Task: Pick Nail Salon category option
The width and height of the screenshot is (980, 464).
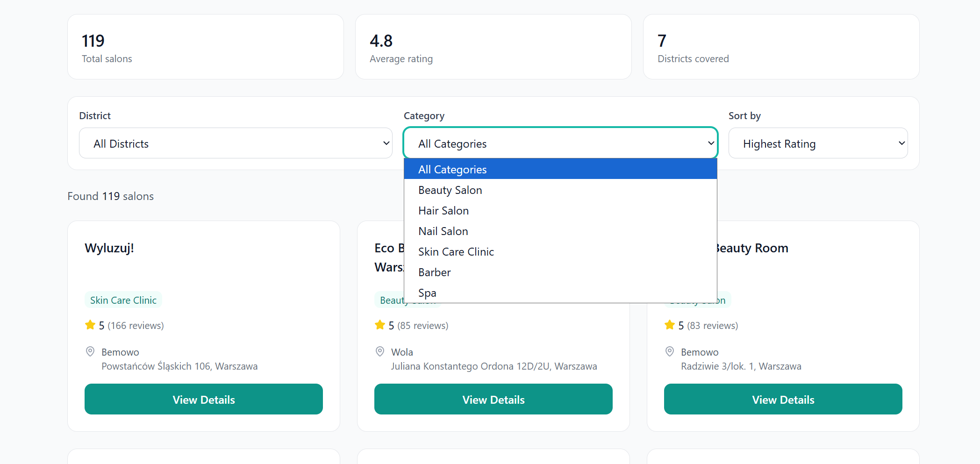Action: [x=560, y=231]
